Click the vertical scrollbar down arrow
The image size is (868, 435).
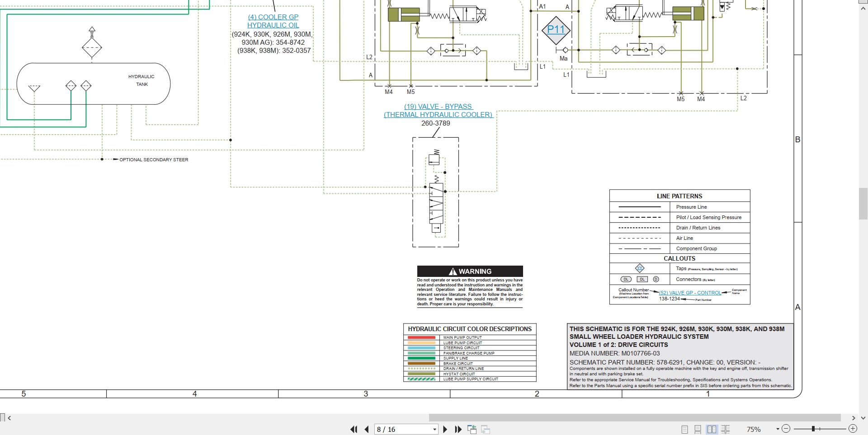863,418
